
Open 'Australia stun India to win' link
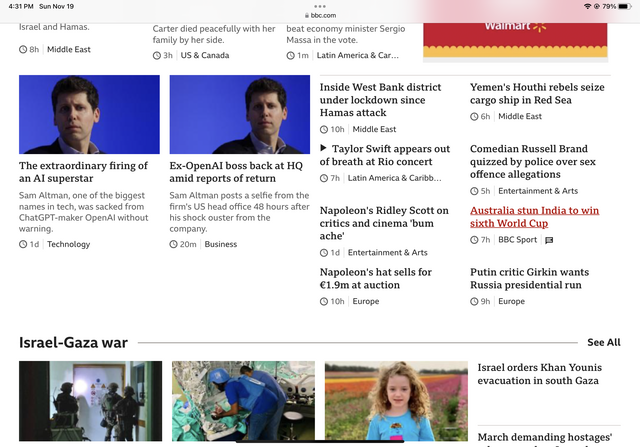click(534, 217)
